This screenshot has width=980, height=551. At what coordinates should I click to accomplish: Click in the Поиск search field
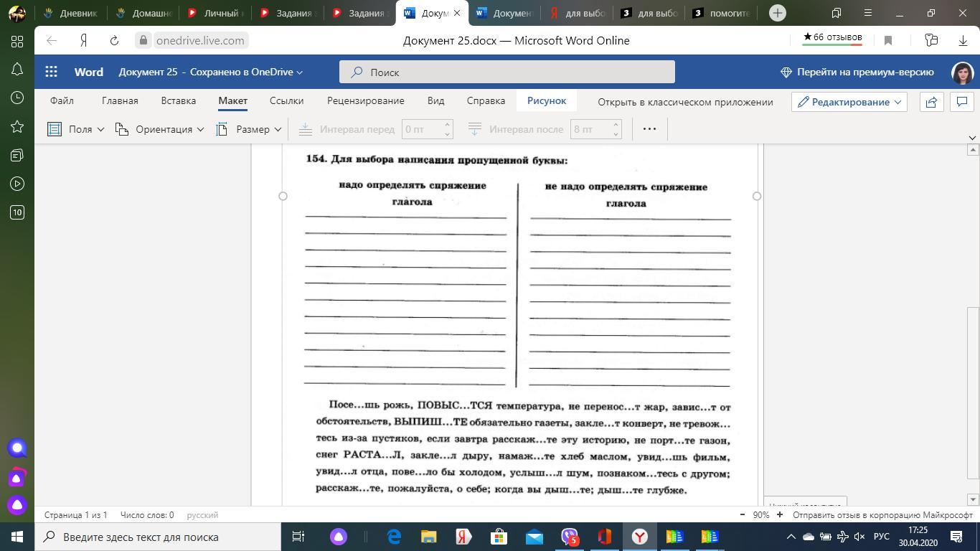pyautogui.click(x=507, y=72)
